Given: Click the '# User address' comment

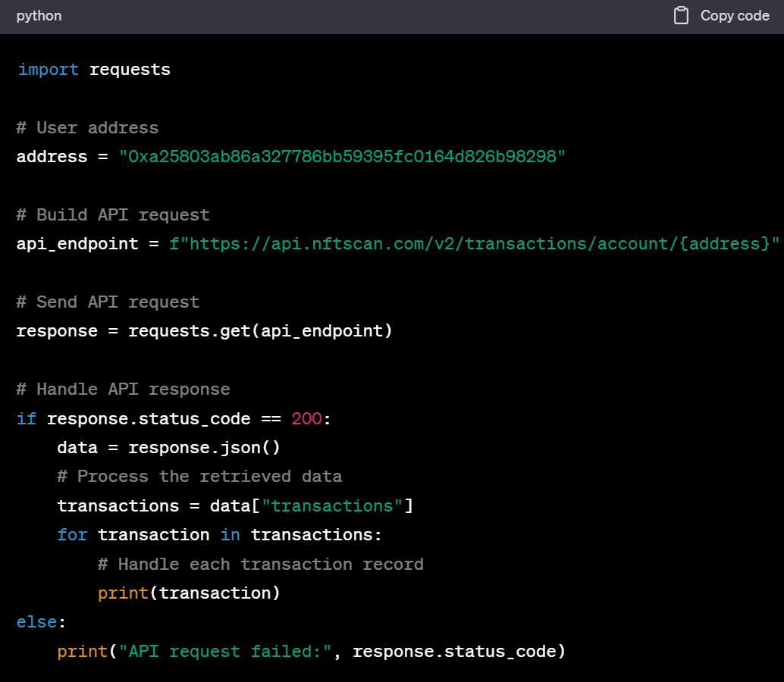Looking at the screenshot, I should [x=87, y=127].
